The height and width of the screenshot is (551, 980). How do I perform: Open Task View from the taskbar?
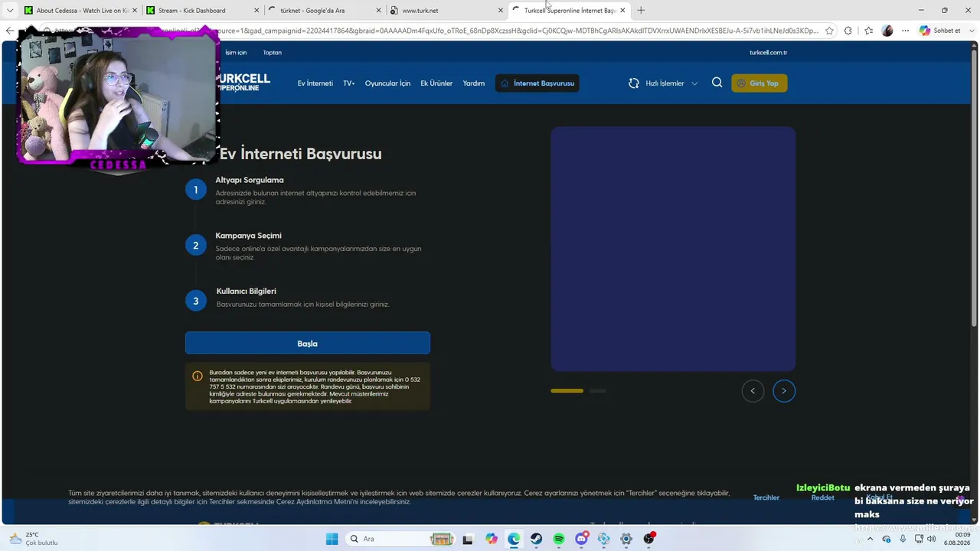tap(469, 539)
